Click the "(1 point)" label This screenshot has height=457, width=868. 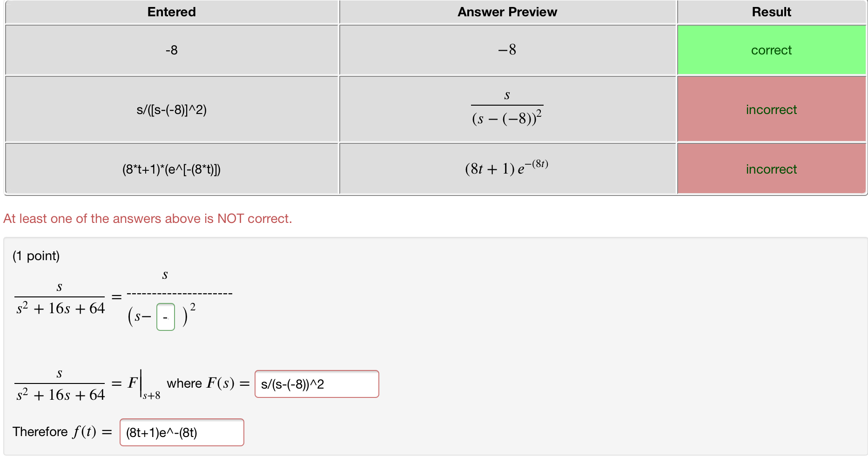click(36, 255)
